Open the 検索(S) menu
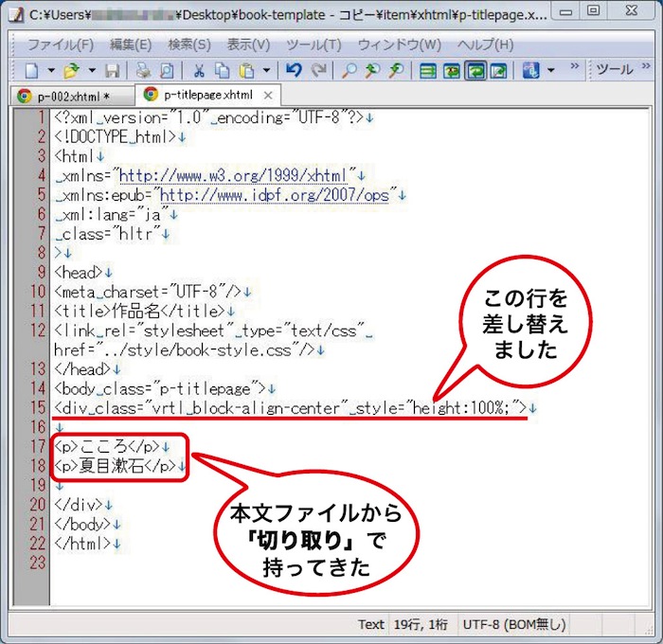 (189, 45)
